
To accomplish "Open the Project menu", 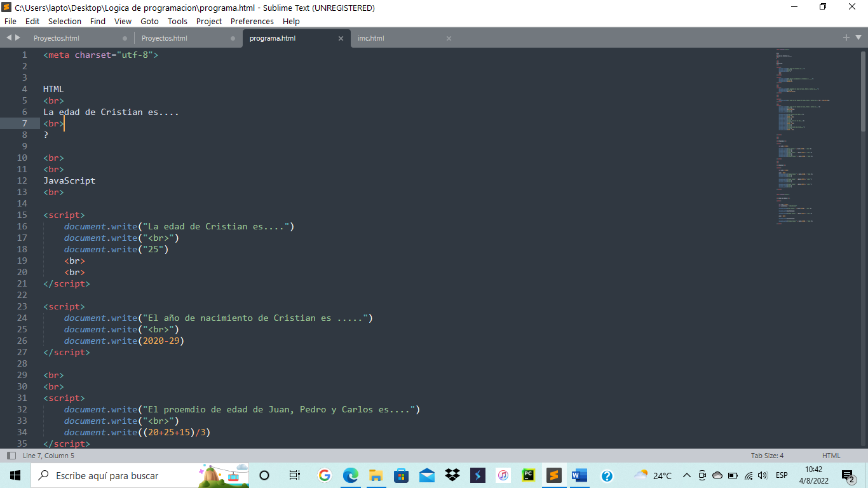I will pos(209,21).
